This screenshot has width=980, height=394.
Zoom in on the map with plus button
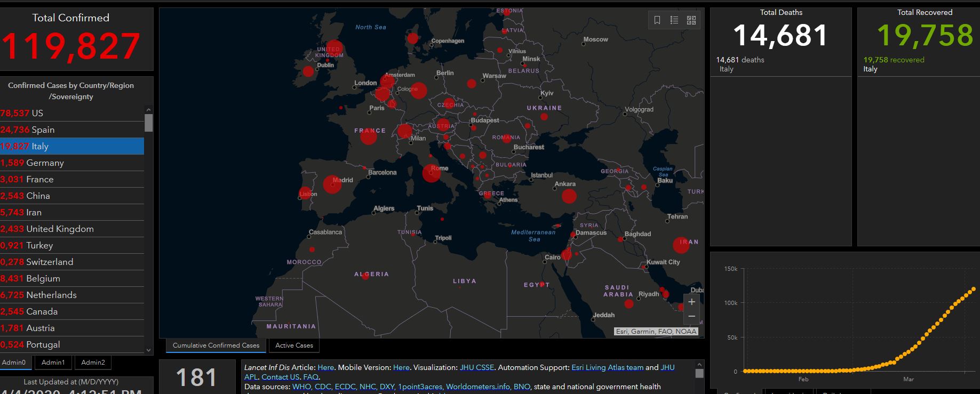click(691, 302)
